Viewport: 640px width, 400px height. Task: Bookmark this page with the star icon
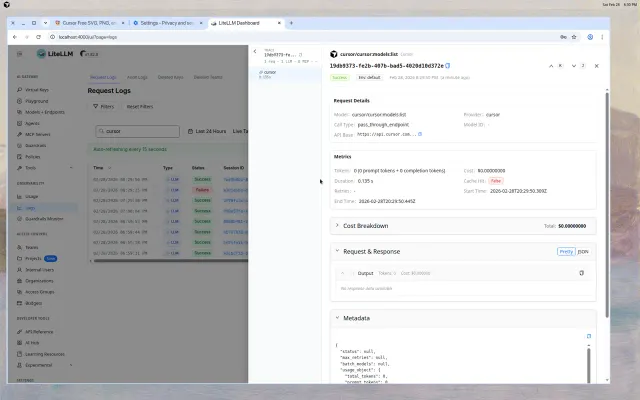click(574, 37)
